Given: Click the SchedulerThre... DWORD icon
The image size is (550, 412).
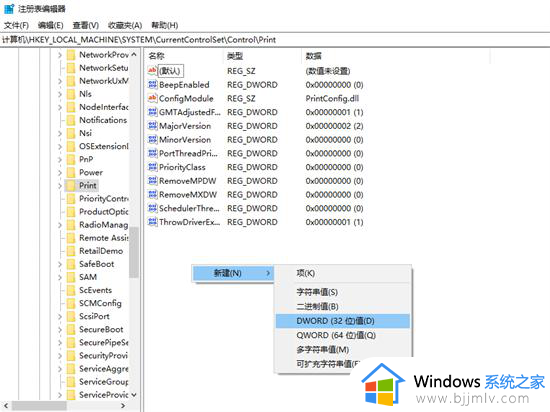Looking at the screenshot, I should click(152, 208).
